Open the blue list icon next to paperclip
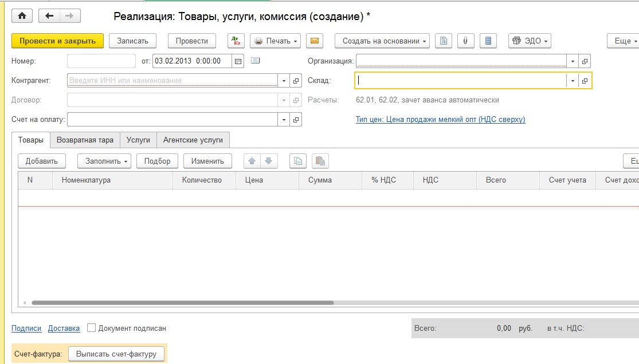 click(488, 41)
